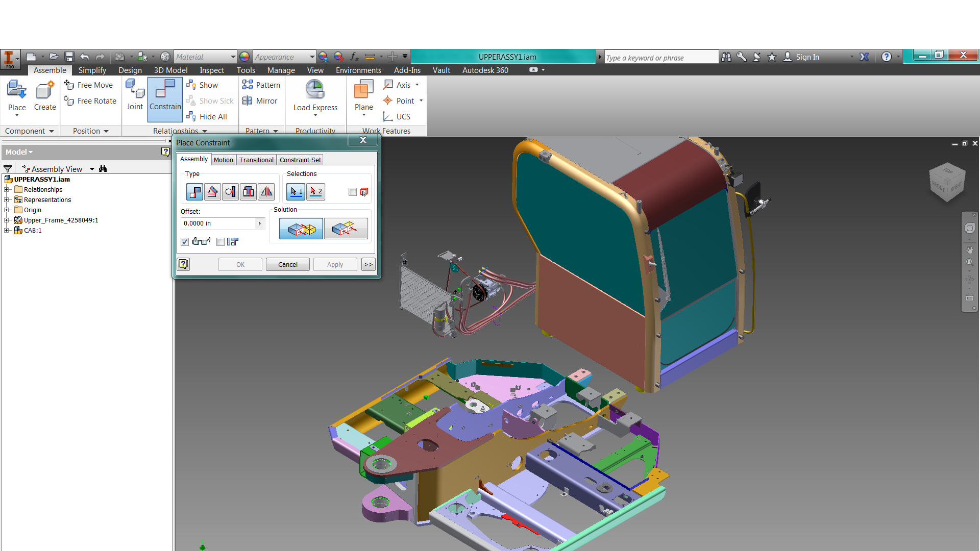Screen dimensions: 980x551
Task: Open the Joint tool
Action: 135,95
